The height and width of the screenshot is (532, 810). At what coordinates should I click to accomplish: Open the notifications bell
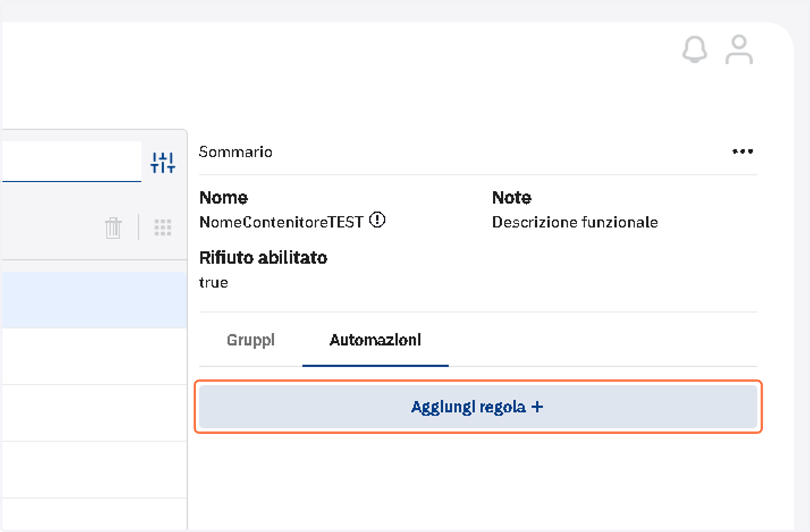click(x=695, y=50)
